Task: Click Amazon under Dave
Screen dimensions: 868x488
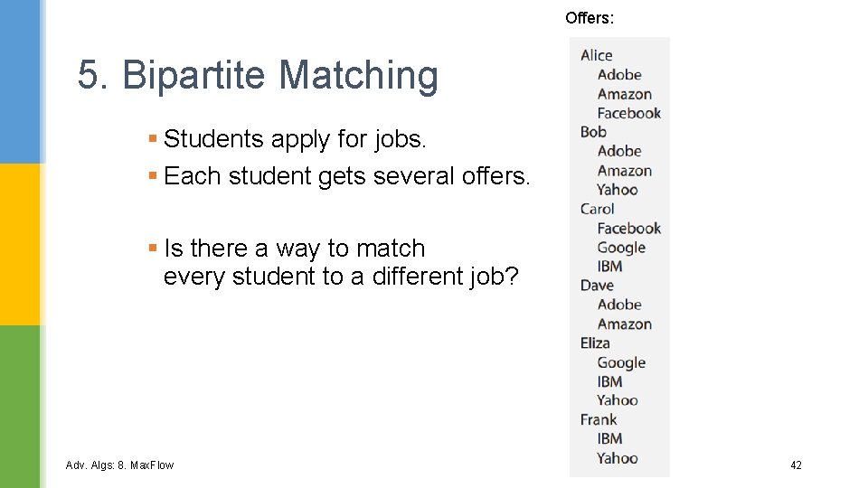Action: (624, 324)
